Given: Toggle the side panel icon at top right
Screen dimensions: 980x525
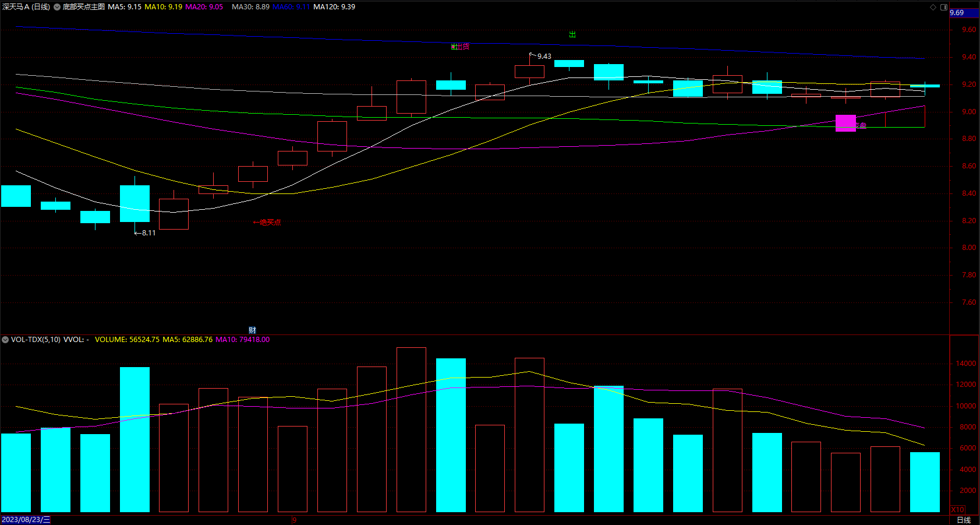Looking at the screenshot, I should click(x=944, y=7).
